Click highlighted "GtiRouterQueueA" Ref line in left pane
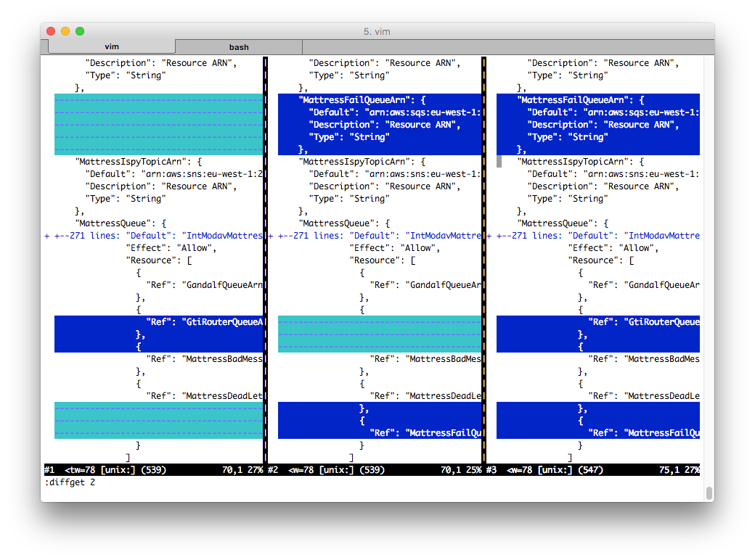The height and width of the screenshot is (560, 755). point(205,322)
